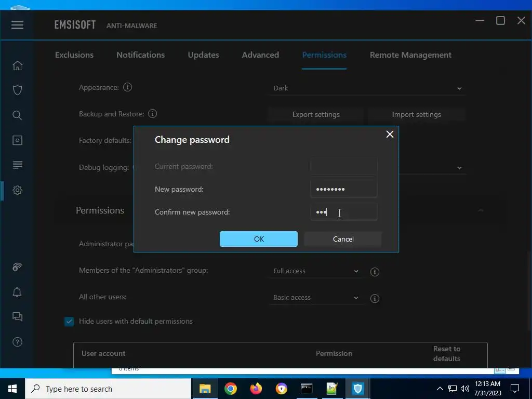
Task: Open the Help question mark icon
Action: [17, 342]
